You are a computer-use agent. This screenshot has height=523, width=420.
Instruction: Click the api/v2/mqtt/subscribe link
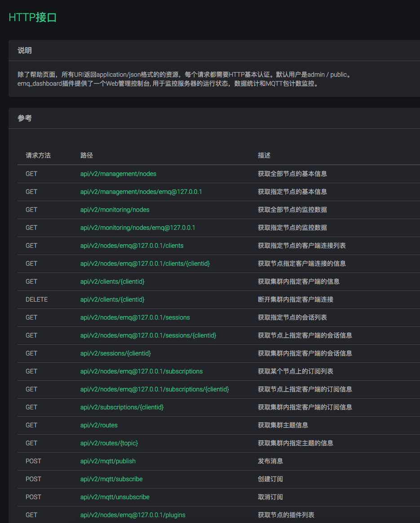(111, 479)
